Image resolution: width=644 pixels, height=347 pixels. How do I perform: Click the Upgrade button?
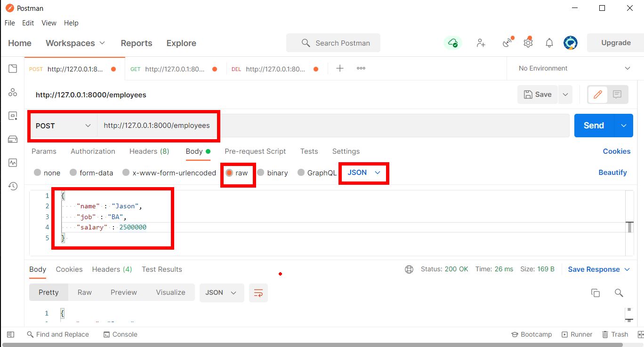pos(616,43)
